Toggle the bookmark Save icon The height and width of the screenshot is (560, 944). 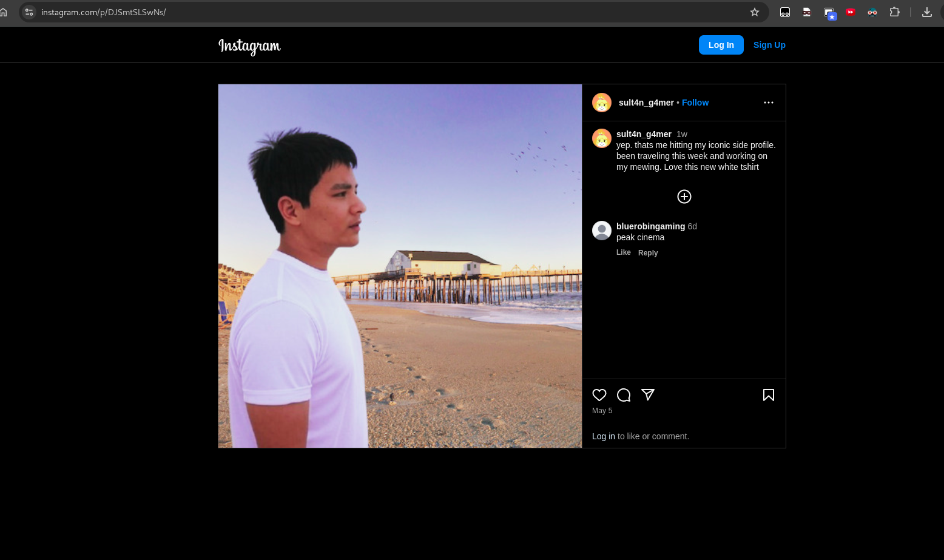click(768, 395)
